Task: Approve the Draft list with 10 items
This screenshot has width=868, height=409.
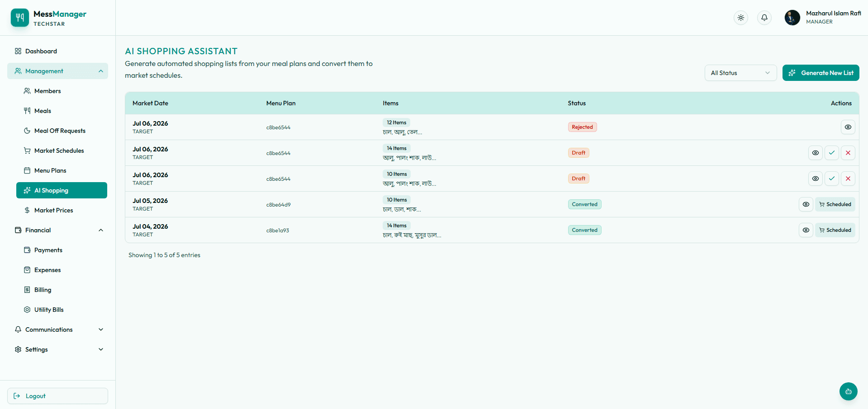Action: (x=831, y=179)
